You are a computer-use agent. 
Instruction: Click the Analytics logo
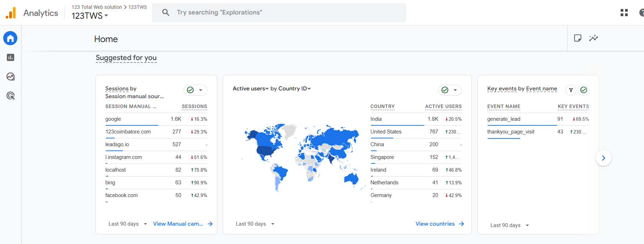pyautogui.click(x=11, y=13)
